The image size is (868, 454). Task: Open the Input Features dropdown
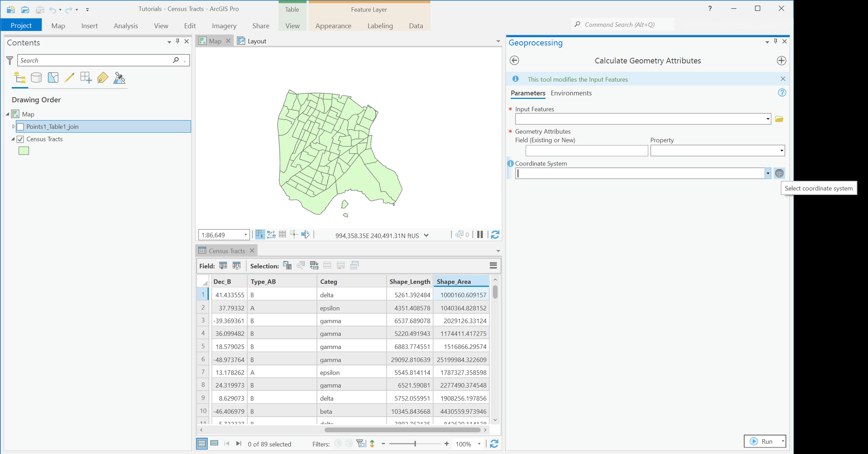click(767, 119)
